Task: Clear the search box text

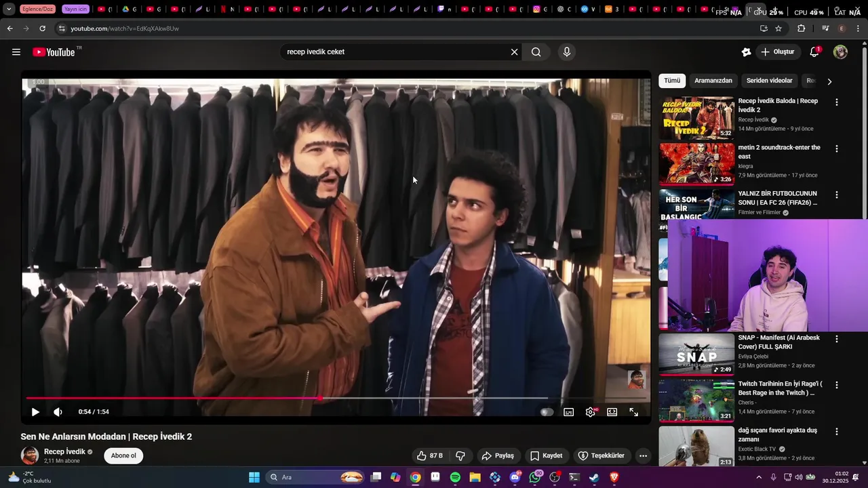Action: (514, 52)
